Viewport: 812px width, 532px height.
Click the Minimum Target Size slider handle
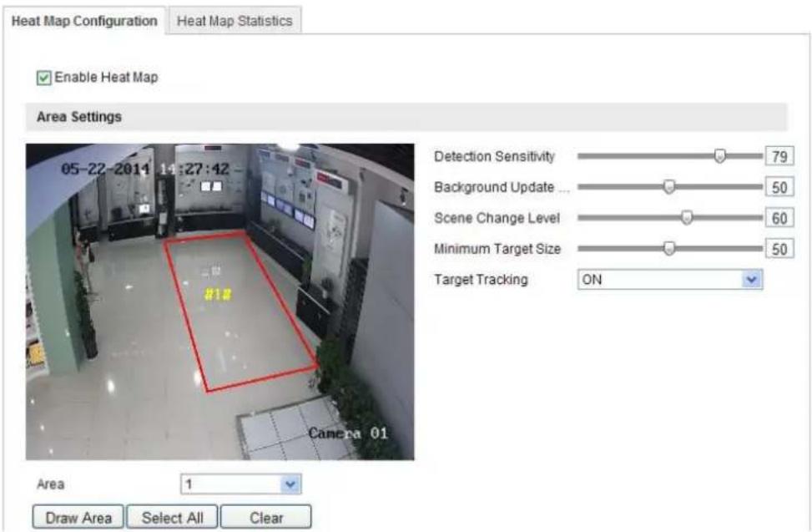pyautogui.click(x=669, y=249)
